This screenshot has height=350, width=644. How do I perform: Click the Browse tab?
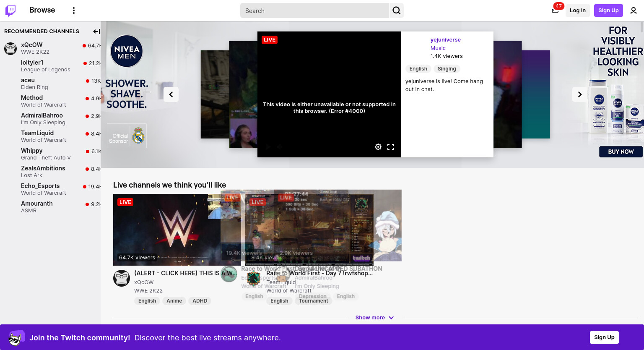(x=42, y=10)
